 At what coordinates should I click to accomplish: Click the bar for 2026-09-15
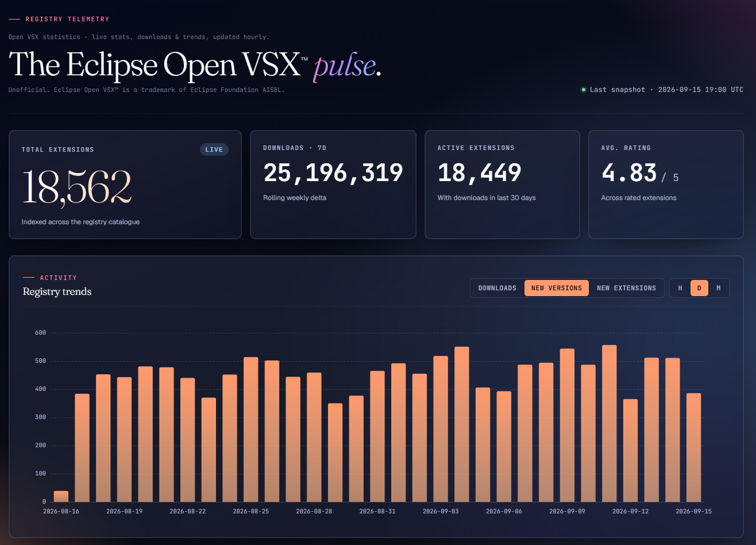point(693,448)
